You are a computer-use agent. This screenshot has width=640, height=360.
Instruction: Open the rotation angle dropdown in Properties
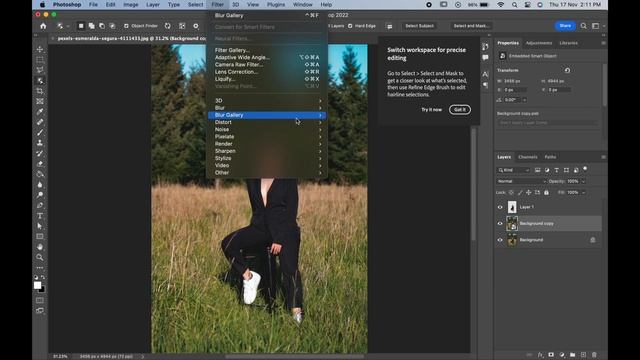coord(524,100)
